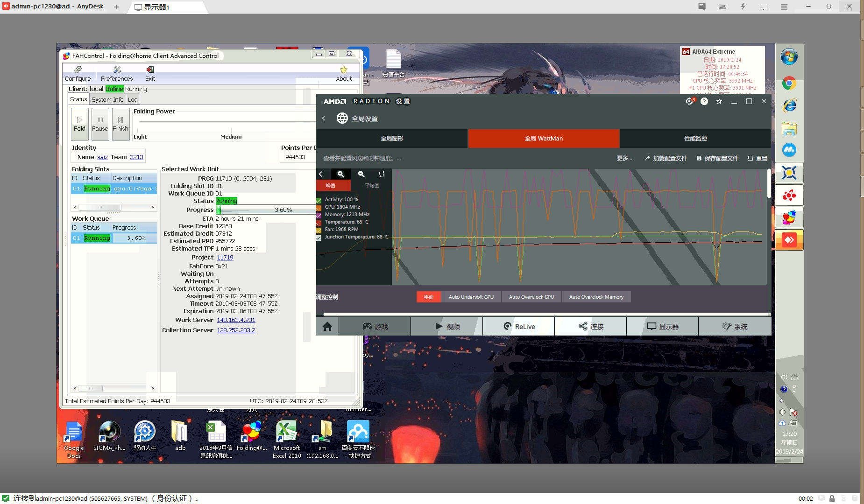Screen dimensions: 864x504
Task: Select the 手动 manual tuning mode
Action: [428, 297]
